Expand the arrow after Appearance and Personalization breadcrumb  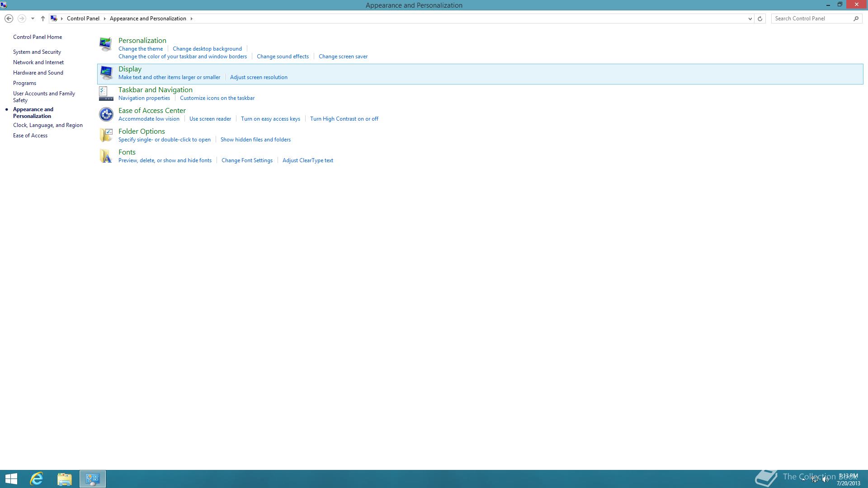[191, 19]
